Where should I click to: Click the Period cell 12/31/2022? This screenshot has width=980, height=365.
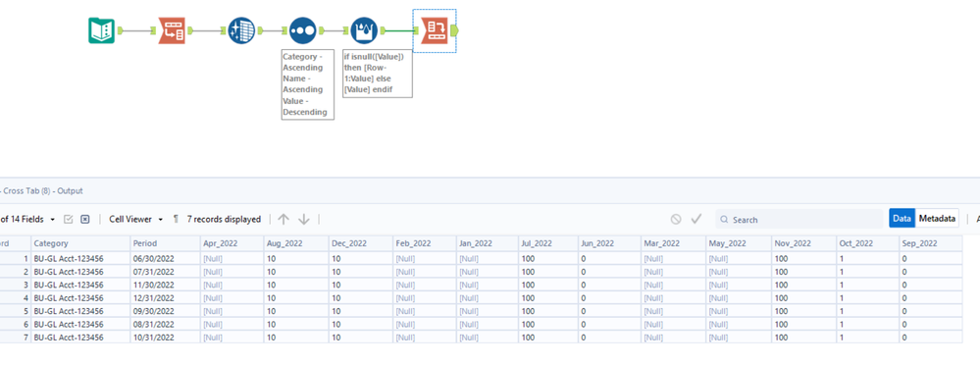click(165, 297)
